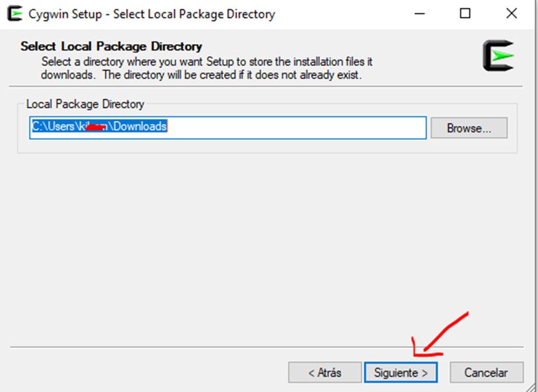Click the description text about installation files

coord(207,69)
